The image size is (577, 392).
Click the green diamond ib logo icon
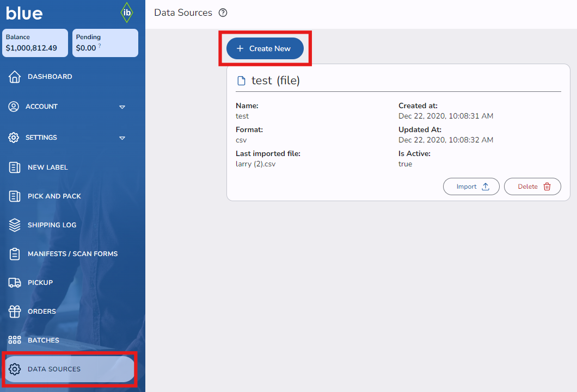tap(126, 13)
